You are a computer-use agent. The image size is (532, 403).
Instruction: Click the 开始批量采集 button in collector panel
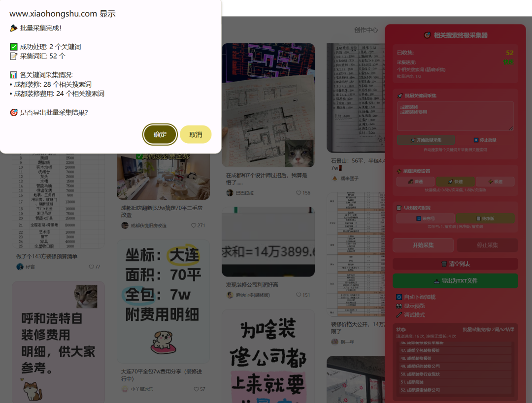tap(426, 140)
